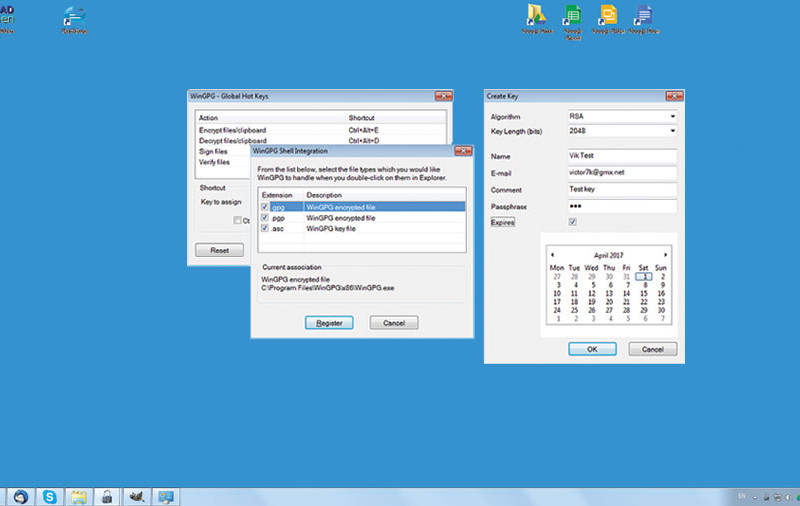Click the Extension column header
The height and width of the screenshot is (506, 800).
pos(281,195)
